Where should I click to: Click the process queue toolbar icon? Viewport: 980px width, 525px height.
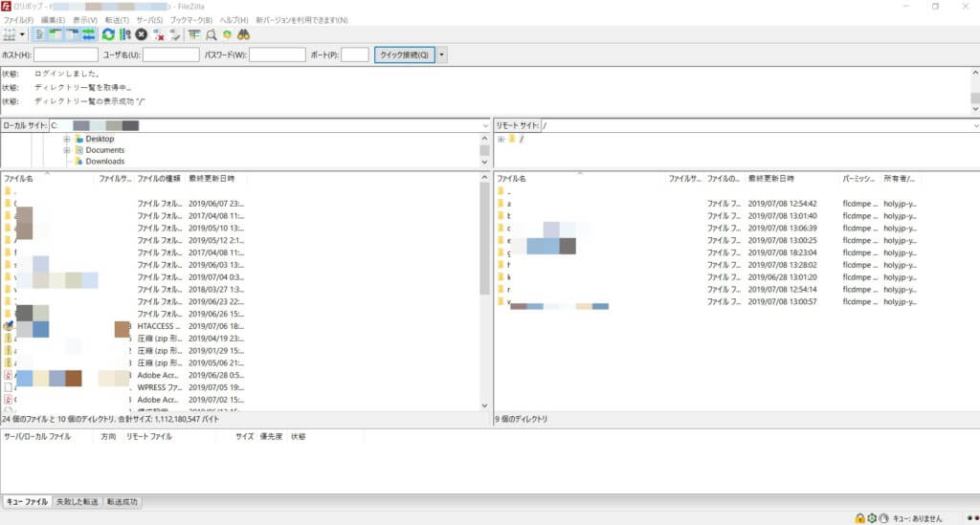[x=124, y=34]
